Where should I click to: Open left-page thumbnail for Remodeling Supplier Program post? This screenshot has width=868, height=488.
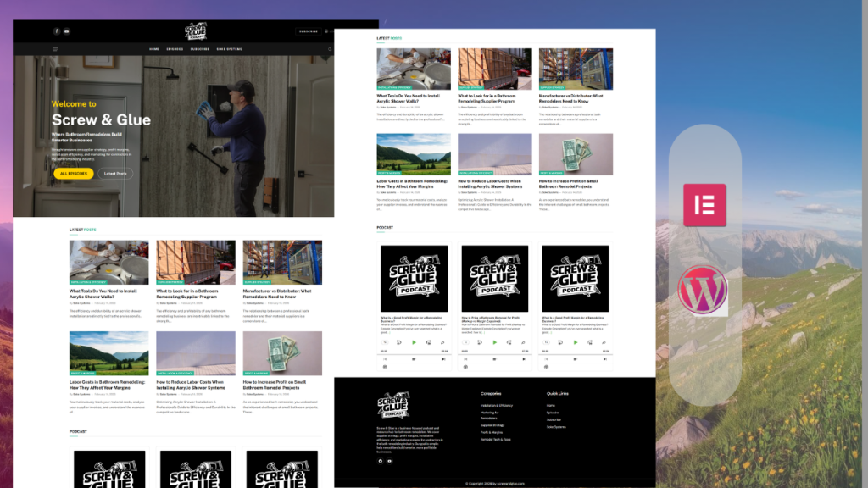coord(196,263)
